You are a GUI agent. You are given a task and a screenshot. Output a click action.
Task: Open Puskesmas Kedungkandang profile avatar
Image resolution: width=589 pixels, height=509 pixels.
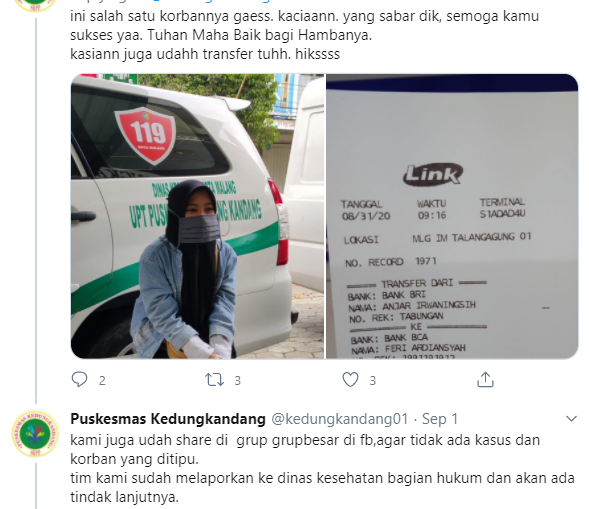35,433
